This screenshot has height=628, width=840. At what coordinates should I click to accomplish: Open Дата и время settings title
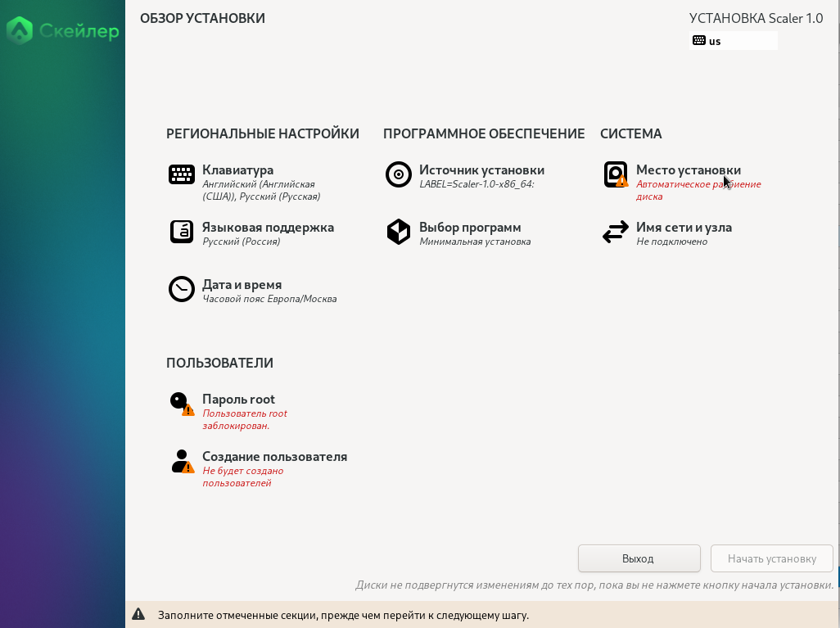pos(242,285)
